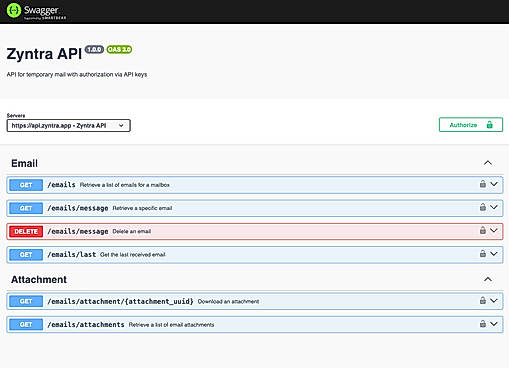Click the OAS 3.0 badge

tap(119, 49)
